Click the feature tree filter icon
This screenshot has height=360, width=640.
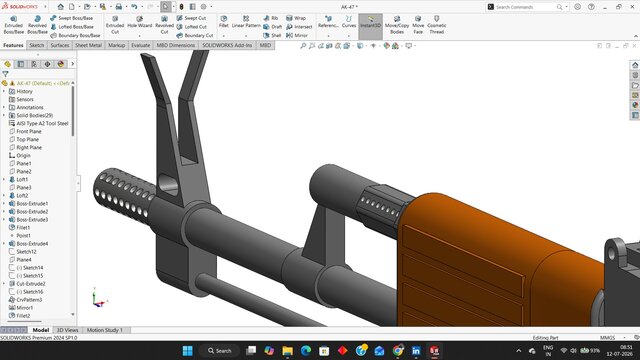pyautogui.click(x=5, y=74)
